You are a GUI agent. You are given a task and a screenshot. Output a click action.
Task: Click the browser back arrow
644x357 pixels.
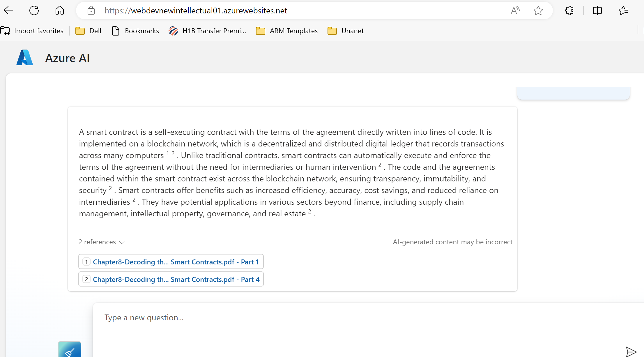click(9, 11)
